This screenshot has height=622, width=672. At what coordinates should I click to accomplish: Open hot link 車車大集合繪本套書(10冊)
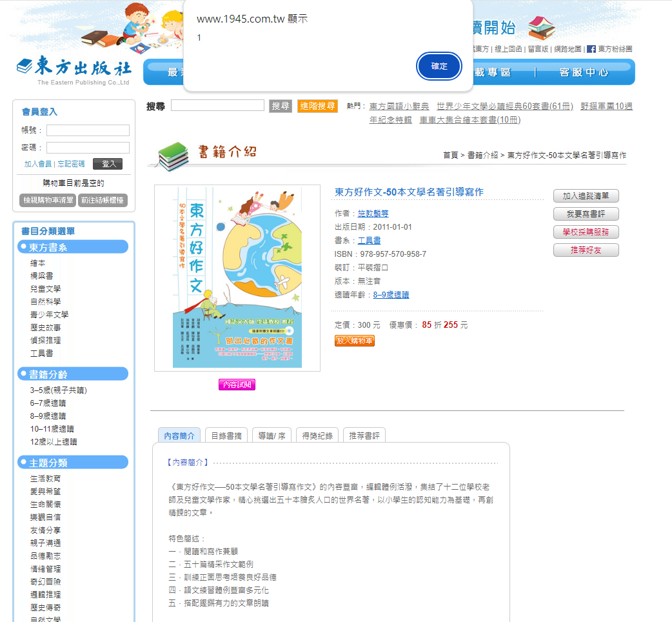click(469, 119)
